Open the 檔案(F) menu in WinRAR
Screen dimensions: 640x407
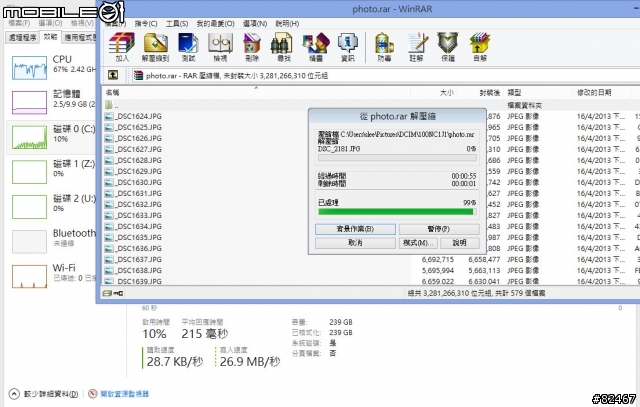pyautogui.click(x=116, y=24)
